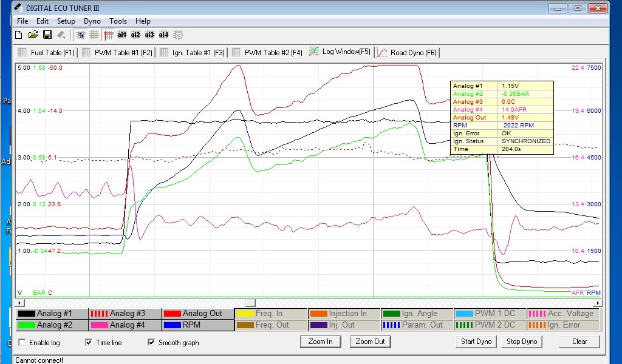Click the ai4 toolbar icon
This screenshot has width=622, height=364.
coord(163,35)
